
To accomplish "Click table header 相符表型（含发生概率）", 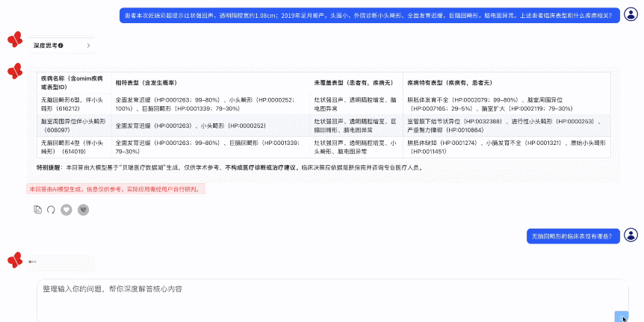I will tap(211, 82).
